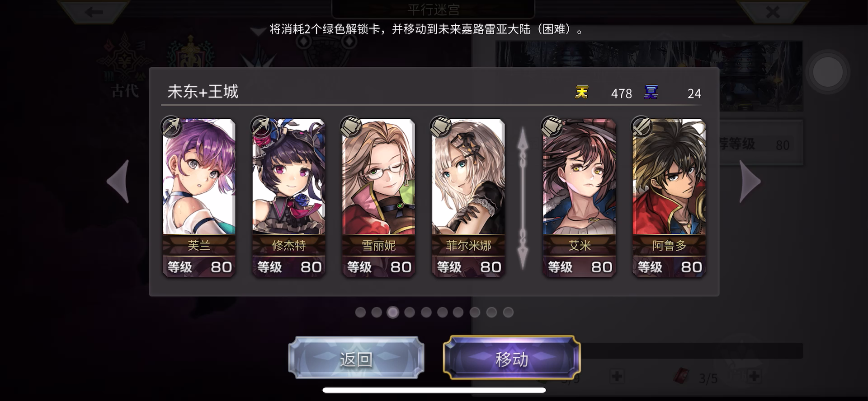The height and width of the screenshot is (401, 868).
Task: Click the sword weapon icon on 阿鲁多's card
Action: [x=641, y=126]
